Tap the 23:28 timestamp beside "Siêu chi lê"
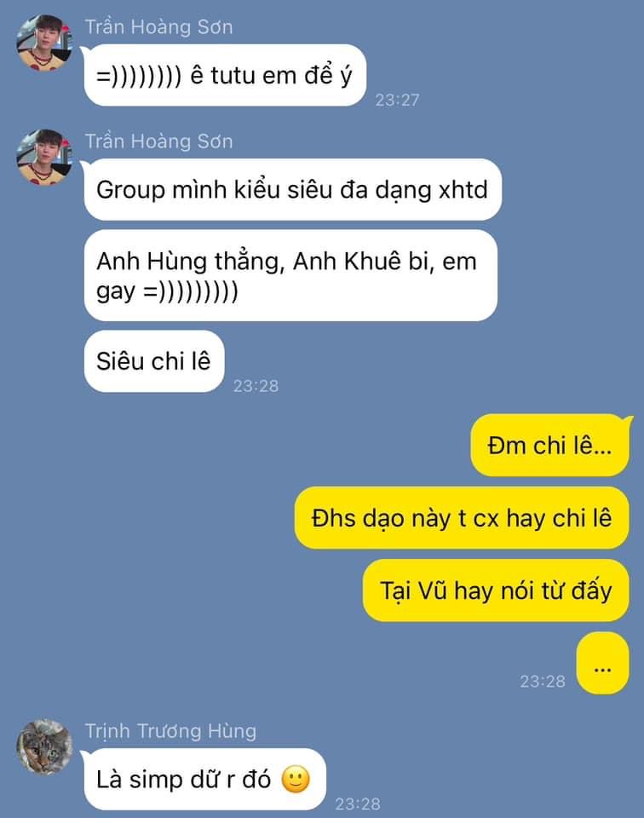Viewport: 644px width, 818px height. (256, 385)
